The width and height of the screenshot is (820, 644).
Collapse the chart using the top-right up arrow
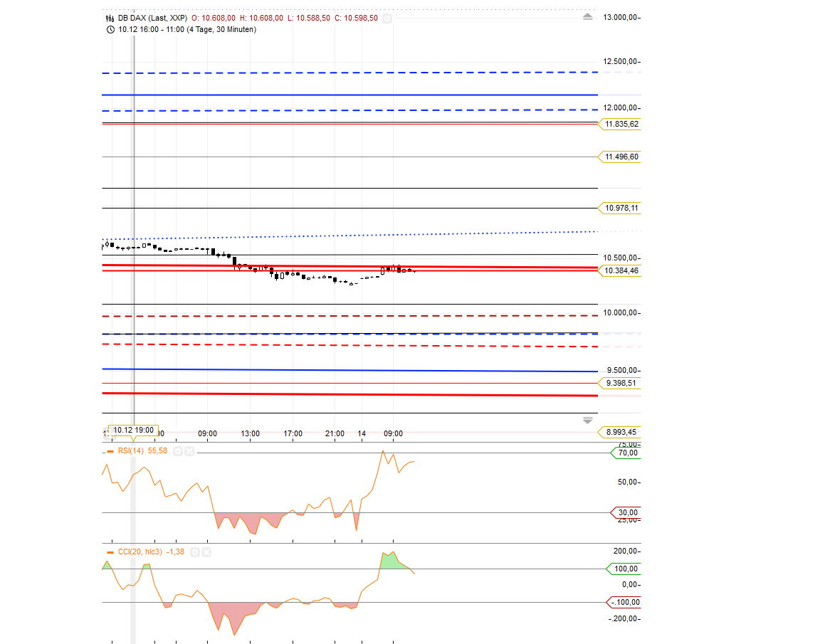click(587, 15)
